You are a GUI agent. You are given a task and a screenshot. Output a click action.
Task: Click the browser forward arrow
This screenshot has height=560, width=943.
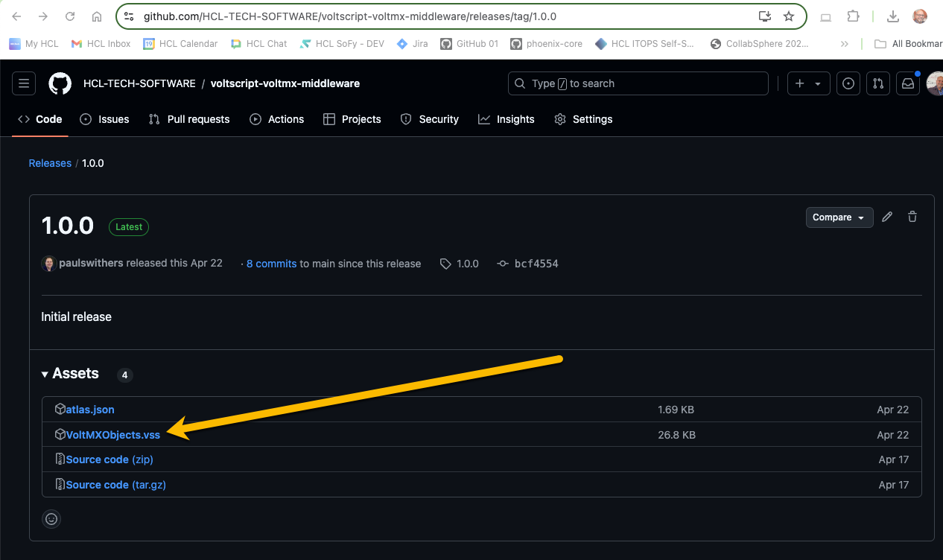coord(43,16)
